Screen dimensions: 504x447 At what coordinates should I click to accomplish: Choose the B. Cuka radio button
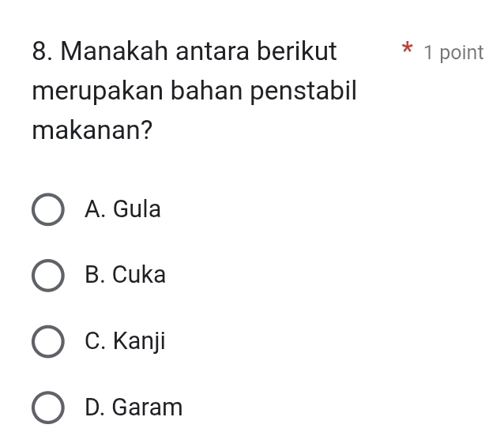point(48,276)
